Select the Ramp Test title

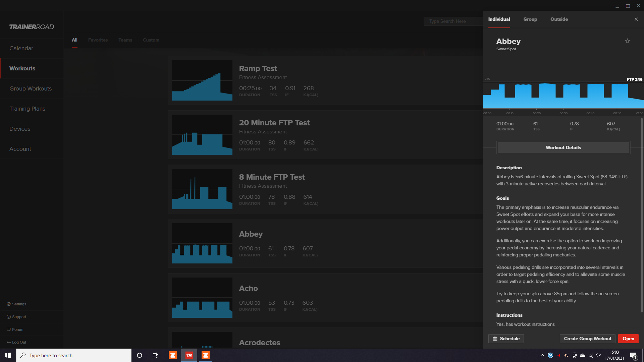click(258, 68)
